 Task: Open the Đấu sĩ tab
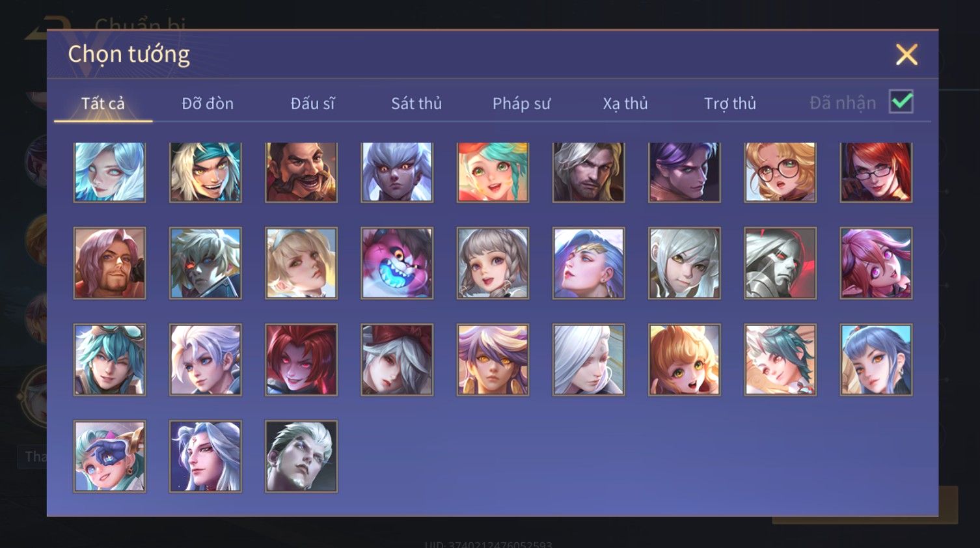(x=312, y=103)
